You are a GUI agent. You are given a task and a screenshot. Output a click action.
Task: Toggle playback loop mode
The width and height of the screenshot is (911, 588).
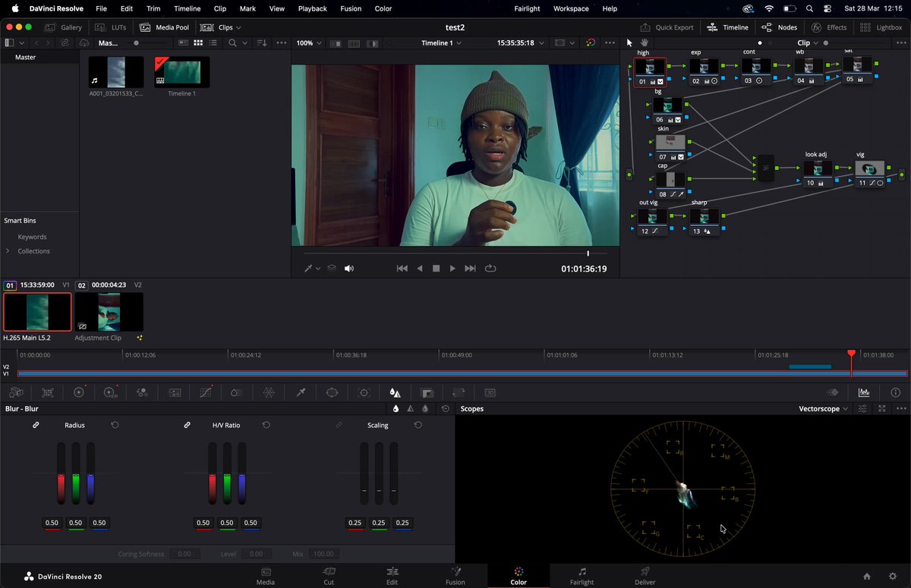(490, 269)
